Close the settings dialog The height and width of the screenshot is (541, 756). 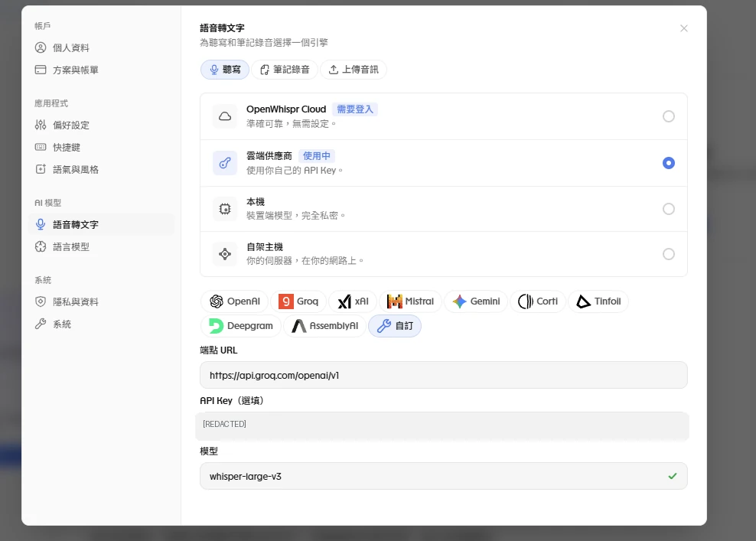coord(683,28)
